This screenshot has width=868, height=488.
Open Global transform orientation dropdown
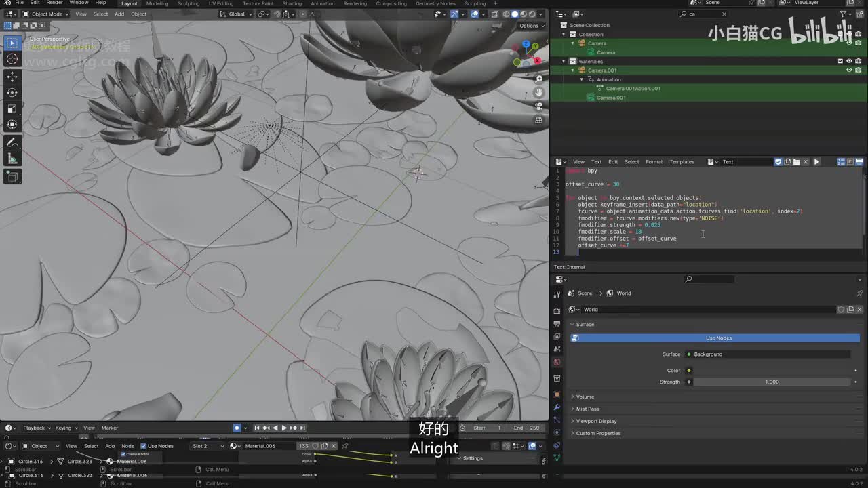click(x=236, y=14)
